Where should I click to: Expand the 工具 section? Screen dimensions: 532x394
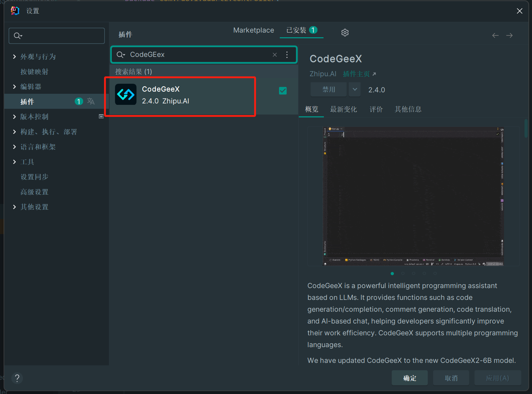tap(14, 162)
